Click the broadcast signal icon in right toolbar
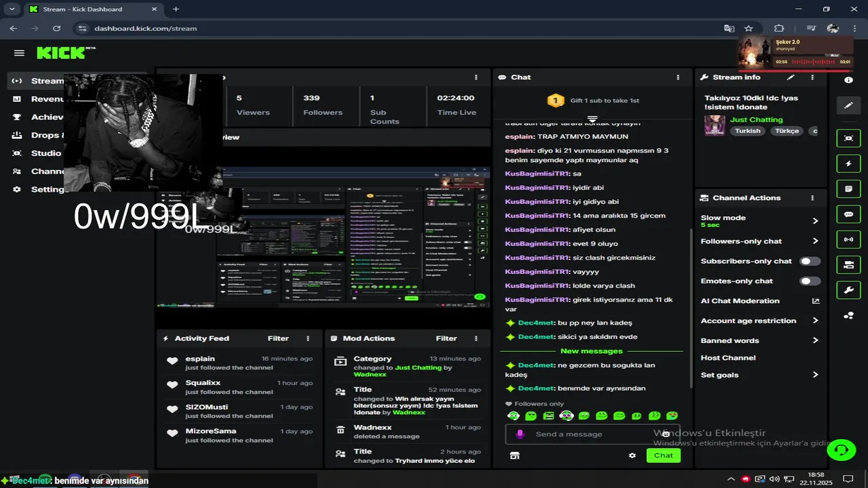The width and height of the screenshot is (868, 488). pos(848,239)
